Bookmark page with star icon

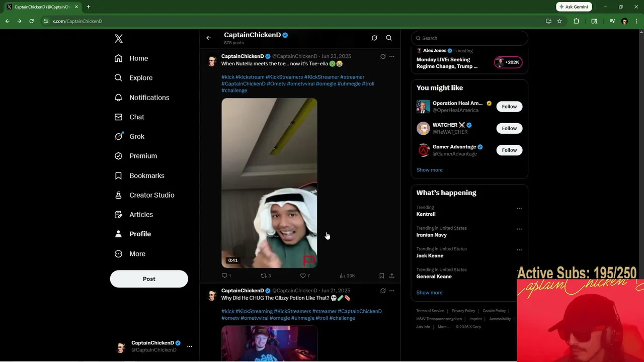pos(559,21)
